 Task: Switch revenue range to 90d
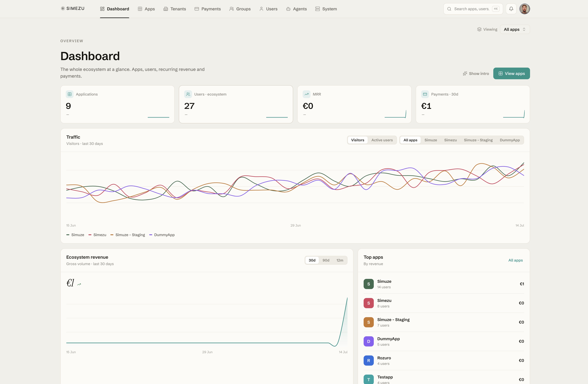(x=326, y=260)
